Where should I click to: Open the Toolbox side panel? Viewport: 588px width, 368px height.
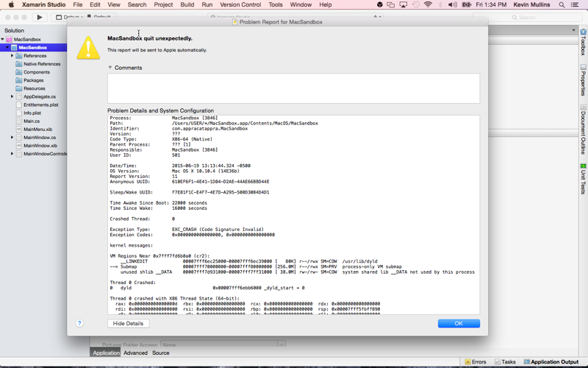click(583, 42)
